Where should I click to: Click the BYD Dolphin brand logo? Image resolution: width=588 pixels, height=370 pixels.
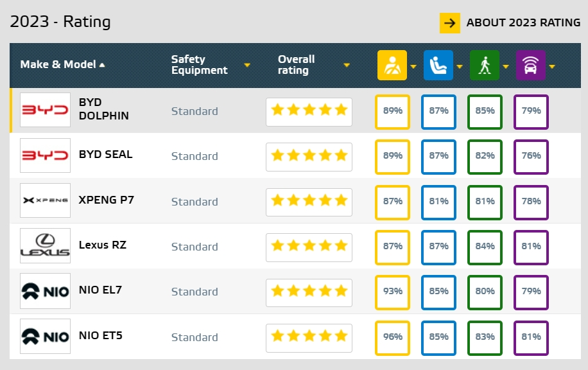coord(45,110)
